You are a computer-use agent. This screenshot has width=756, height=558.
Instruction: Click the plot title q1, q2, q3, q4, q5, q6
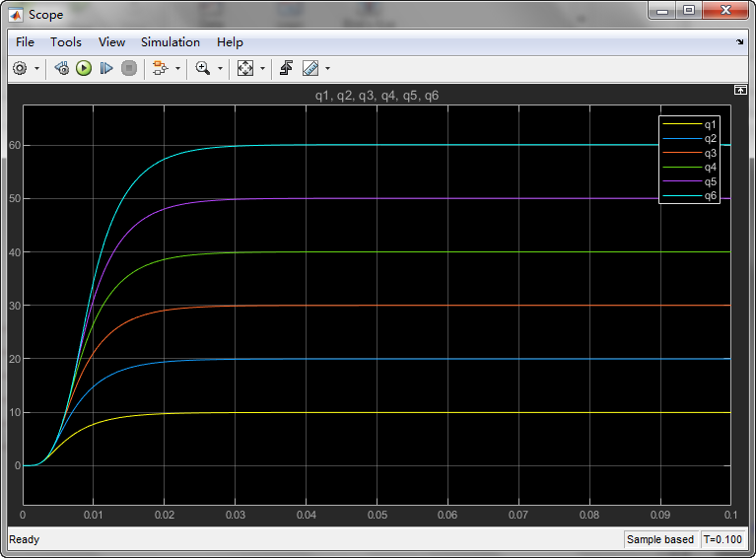pyautogui.click(x=378, y=96)
